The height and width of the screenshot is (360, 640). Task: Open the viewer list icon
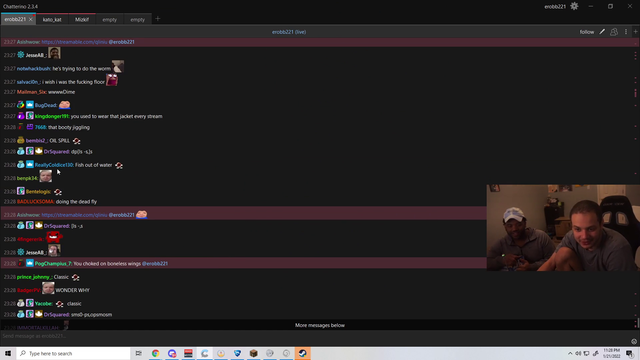[614, 32]
